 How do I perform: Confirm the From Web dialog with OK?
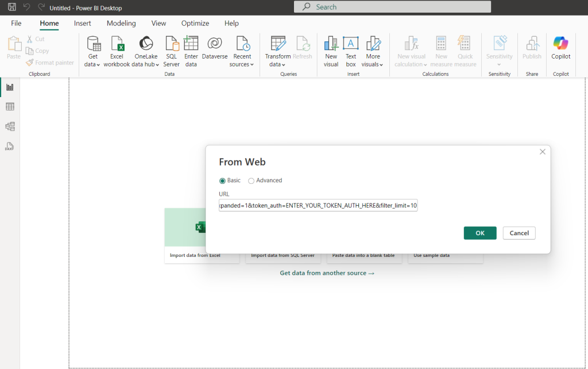point(479,233)
